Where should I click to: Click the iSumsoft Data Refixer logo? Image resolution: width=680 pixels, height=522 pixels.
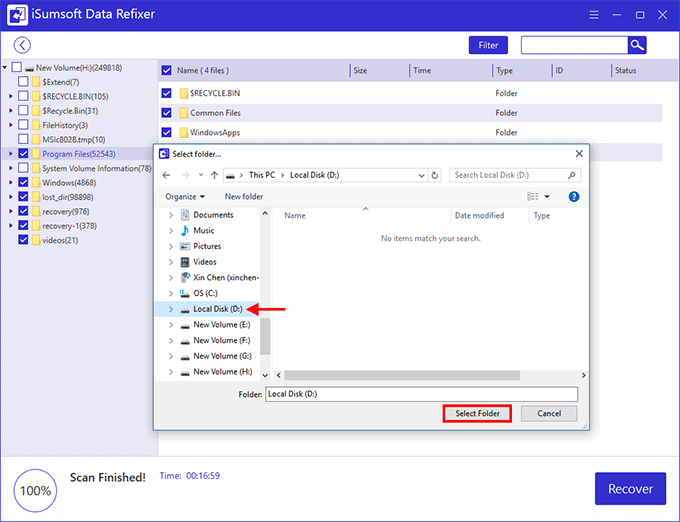click(17, 15)
